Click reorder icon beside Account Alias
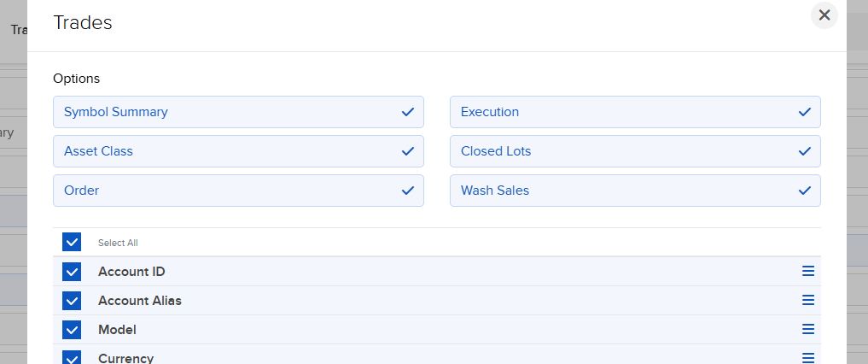This screenshot has width=868, height=364. click(808, 301)
